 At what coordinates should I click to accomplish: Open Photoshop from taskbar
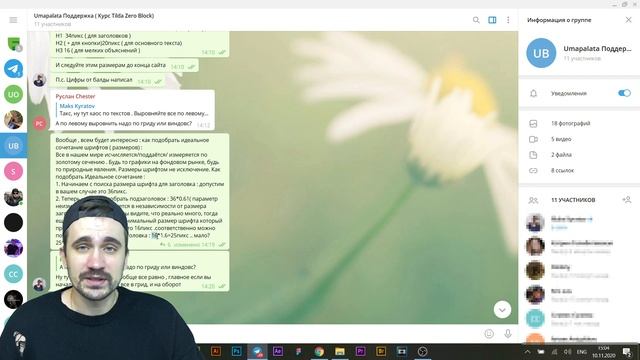coord(236,351)
